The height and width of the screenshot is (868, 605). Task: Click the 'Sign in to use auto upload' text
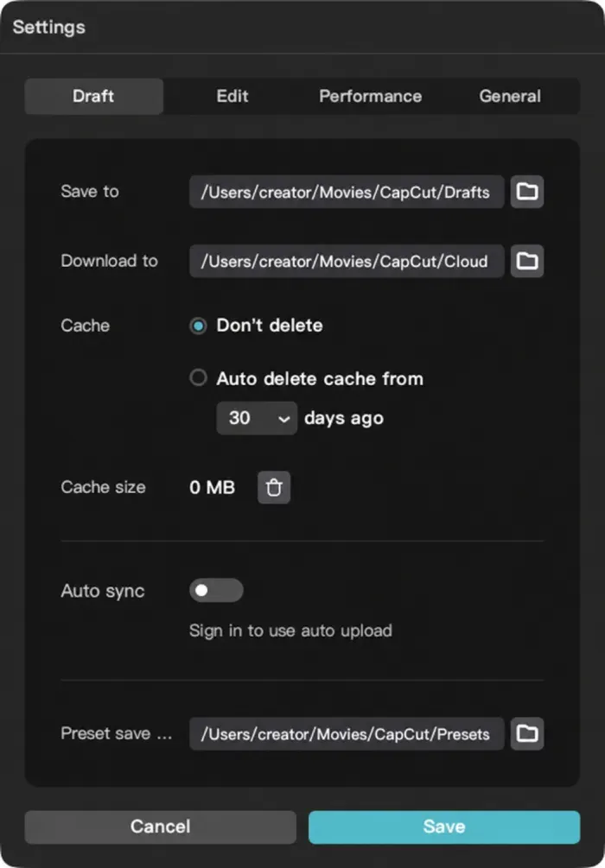(290, 630)
